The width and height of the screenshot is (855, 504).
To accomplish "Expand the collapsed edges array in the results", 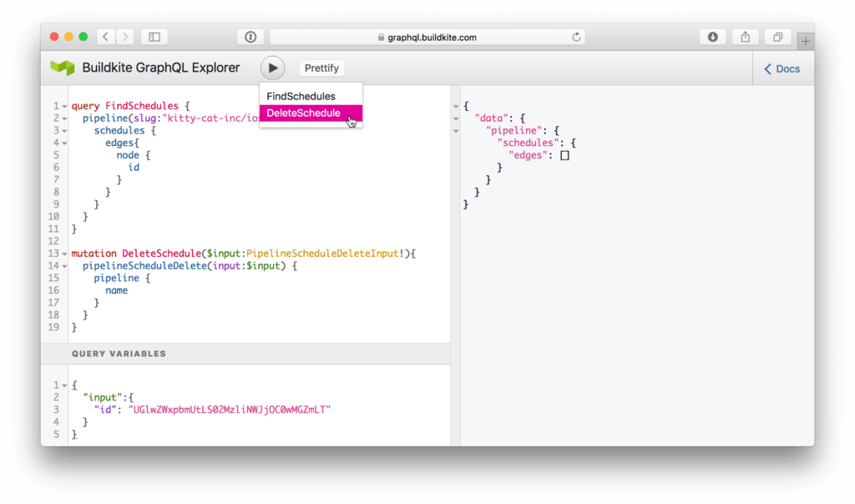I will (564, 154).
